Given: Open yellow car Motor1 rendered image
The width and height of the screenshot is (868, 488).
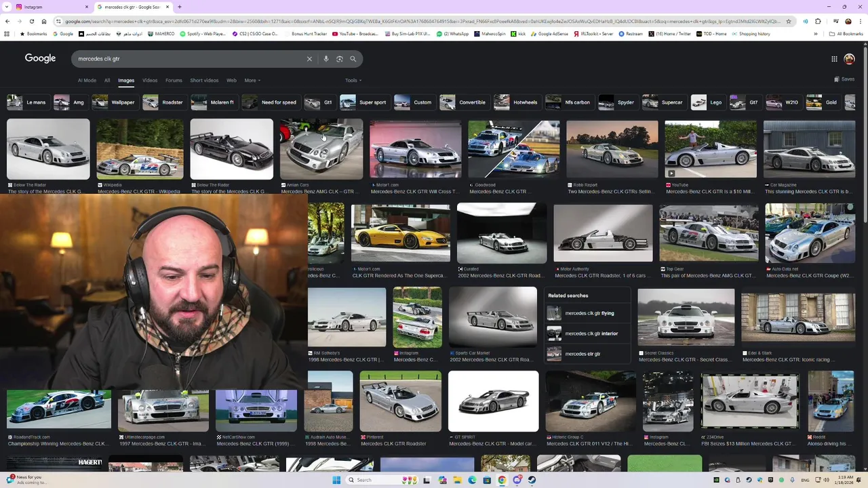Looking at the screenshot, I should (x=400, y=232).
